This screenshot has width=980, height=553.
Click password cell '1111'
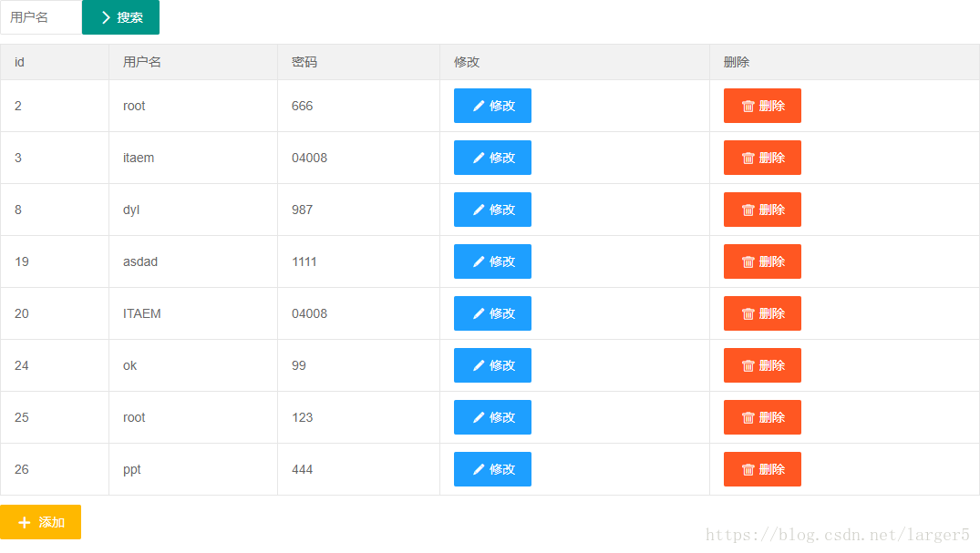tap(359, 261)
